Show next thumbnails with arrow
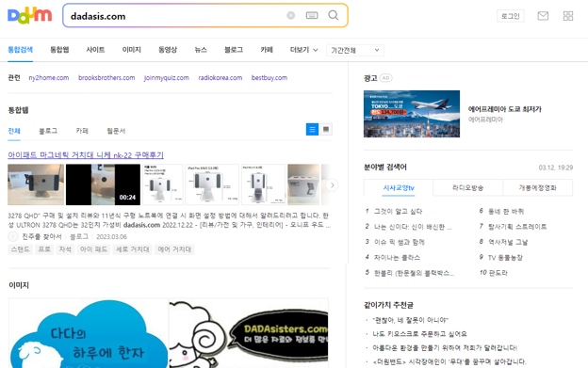 pyautogui.click(x=332, y=184)
